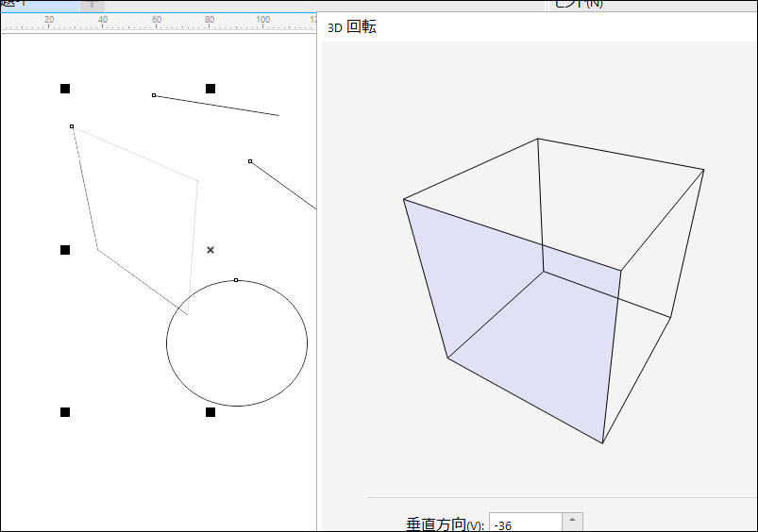The height and width of the screenshot is (532, 758).
Task: Select the start node of the lower diagonal line
Action: pos(250,161)
